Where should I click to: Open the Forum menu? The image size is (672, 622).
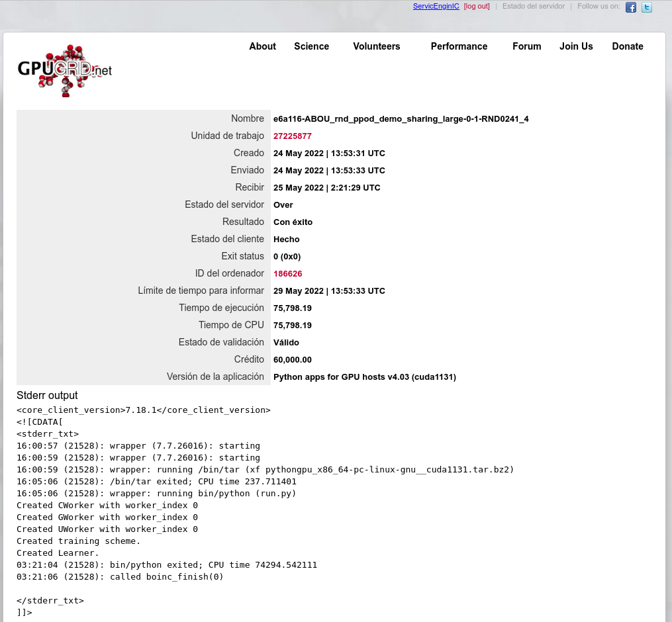pos(527,46)
